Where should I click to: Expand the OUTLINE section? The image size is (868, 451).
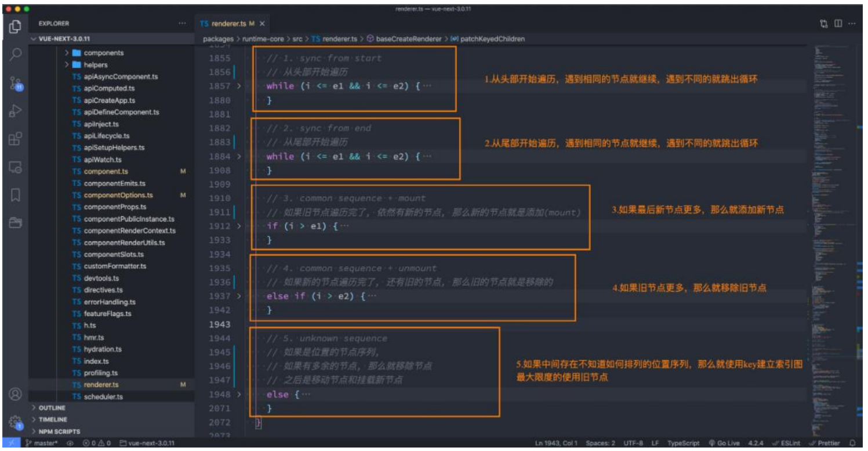click(52, 408)
